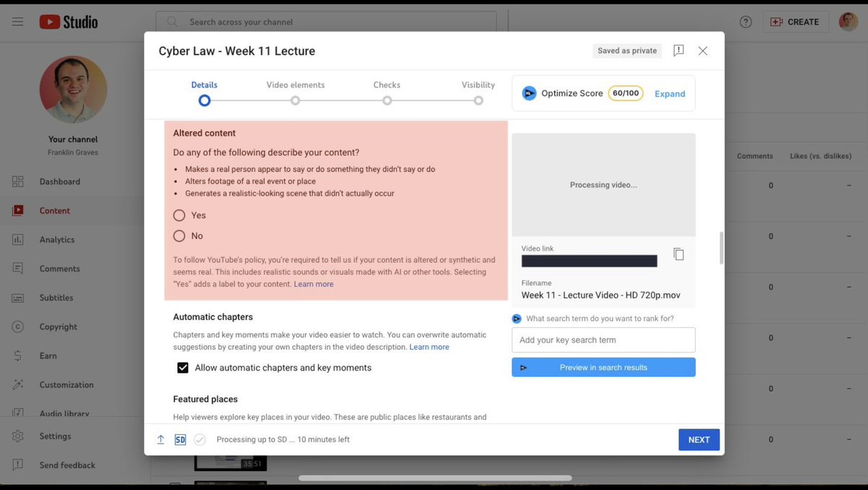Open the hamburger menu beside the Studio logo

[x=17, y=21]
